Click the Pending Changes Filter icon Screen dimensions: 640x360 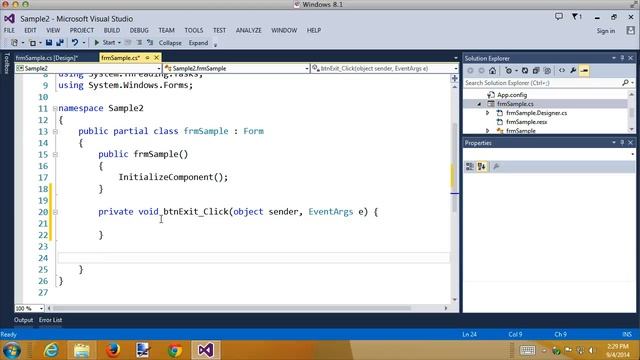pyautogui.click(x=508, y=71)
